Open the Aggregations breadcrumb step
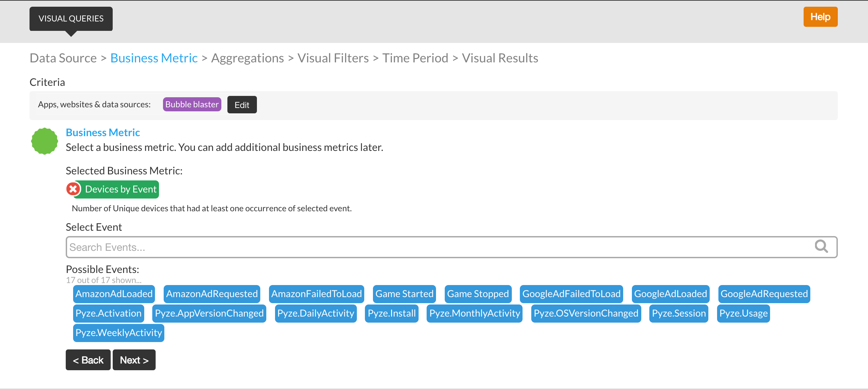This screenshot has width=868, height=389. (x=247, y=58)
